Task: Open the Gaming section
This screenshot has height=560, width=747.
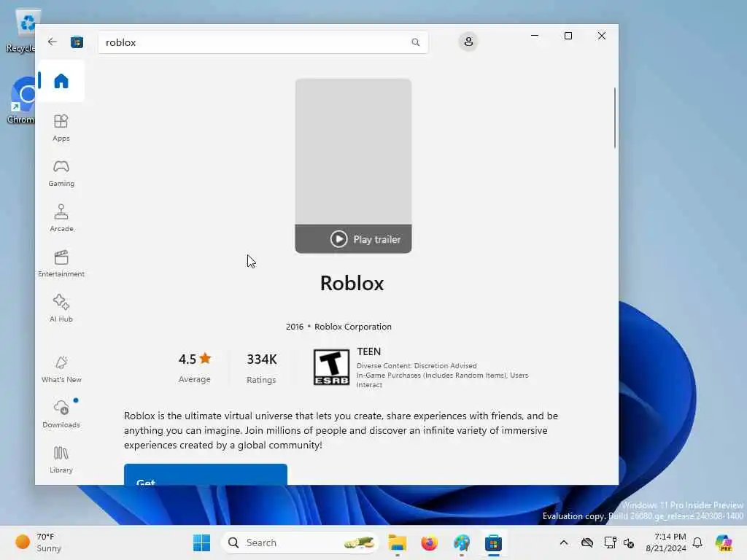Action: click(x=61, y=173)
